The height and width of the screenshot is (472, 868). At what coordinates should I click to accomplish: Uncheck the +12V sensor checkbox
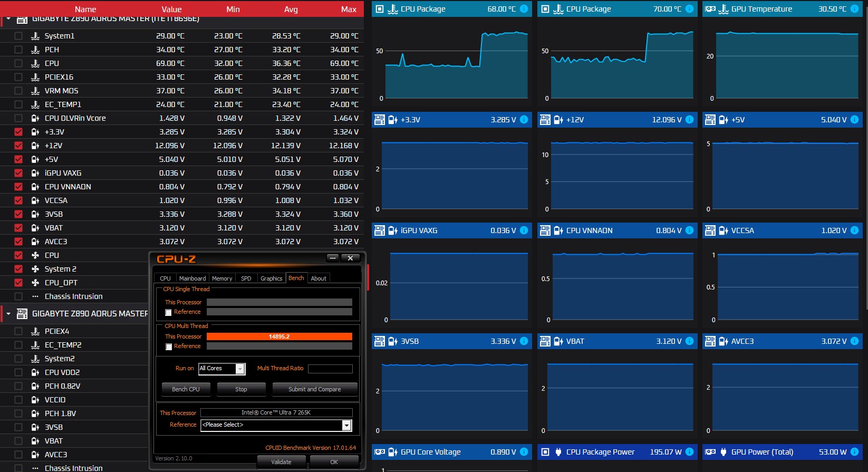(18, 146)
